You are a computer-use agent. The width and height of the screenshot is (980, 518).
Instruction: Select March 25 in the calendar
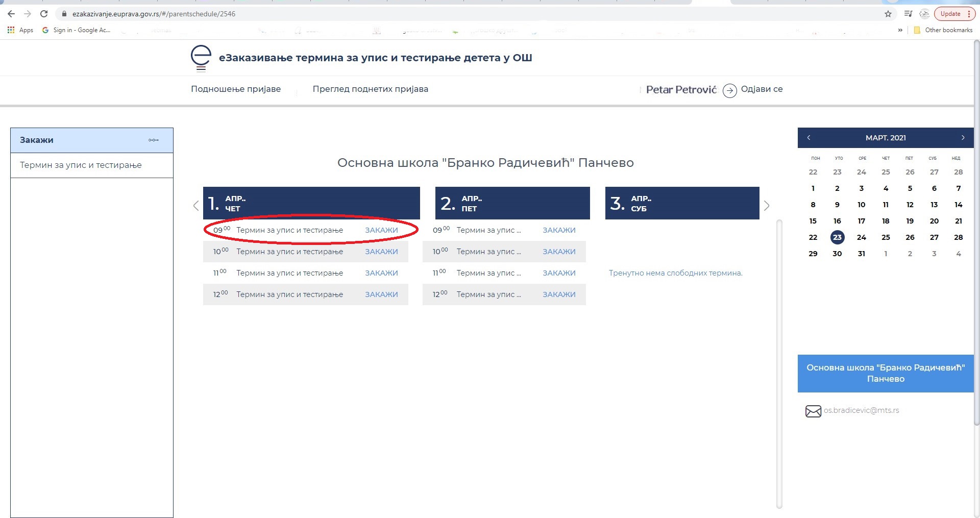click(886, 237)
